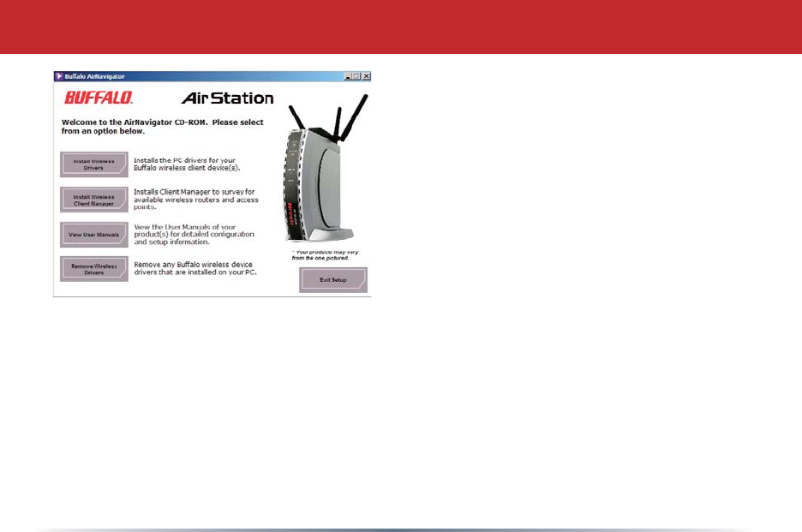Select the Remove Wireless Drivers button
Viewport: 802px width, 532px height.
pyautogui.click(x=94, y=269)
